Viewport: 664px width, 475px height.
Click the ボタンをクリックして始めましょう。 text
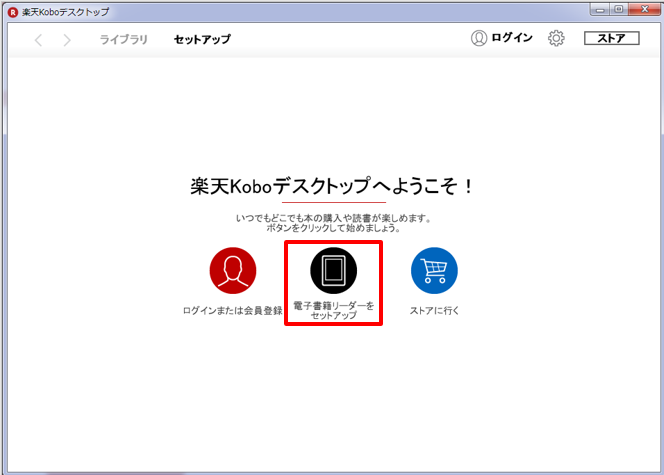[334, 228]
